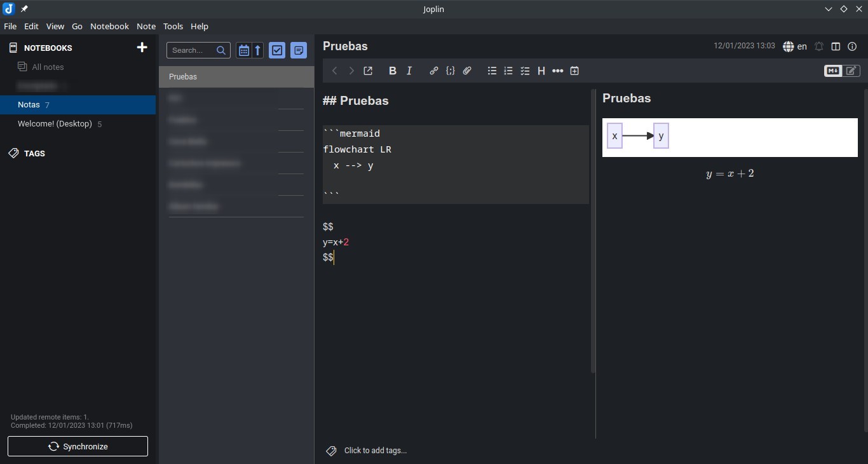Create new note button

(x=299, y=50)
